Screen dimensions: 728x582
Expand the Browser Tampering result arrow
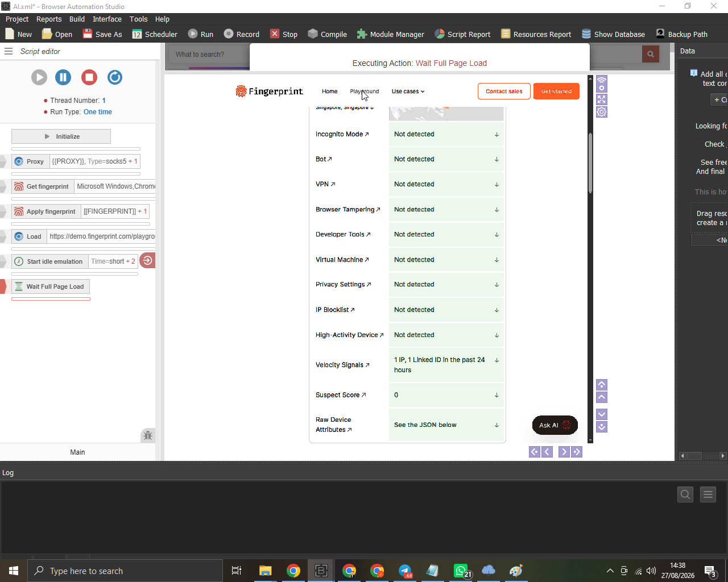tap(497, 210)
